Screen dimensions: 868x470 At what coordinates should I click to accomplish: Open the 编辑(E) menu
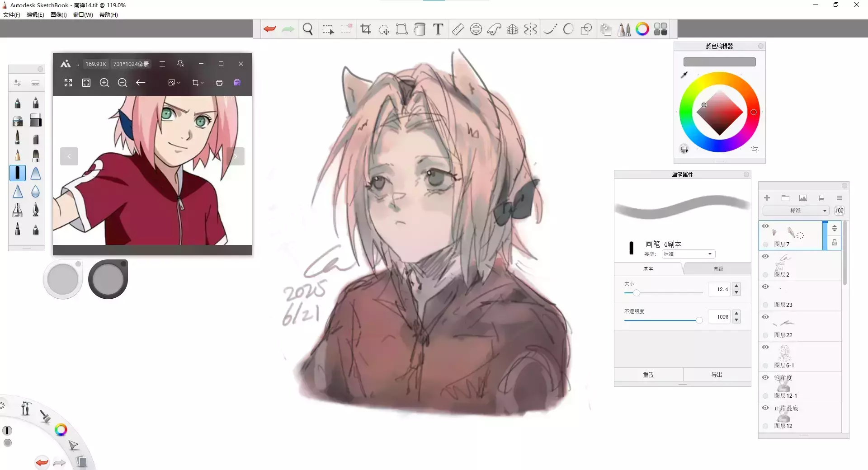tap(35, 15)
